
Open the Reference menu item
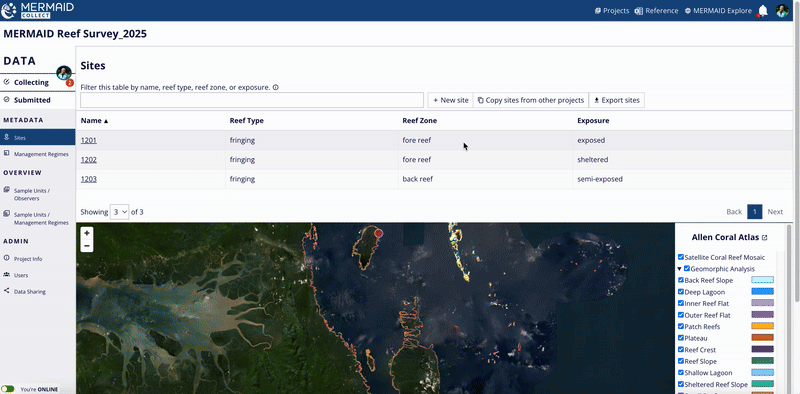coord(656,11)
